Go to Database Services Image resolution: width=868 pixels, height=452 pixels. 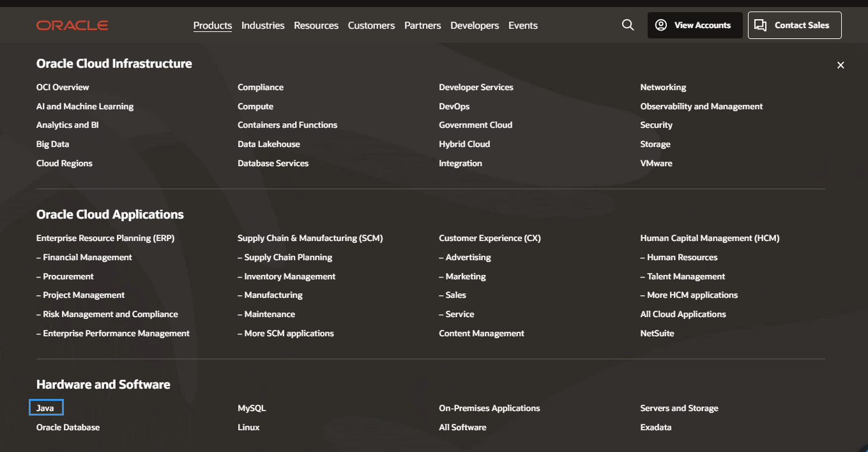pyautogui.click(x=273, y=163)
